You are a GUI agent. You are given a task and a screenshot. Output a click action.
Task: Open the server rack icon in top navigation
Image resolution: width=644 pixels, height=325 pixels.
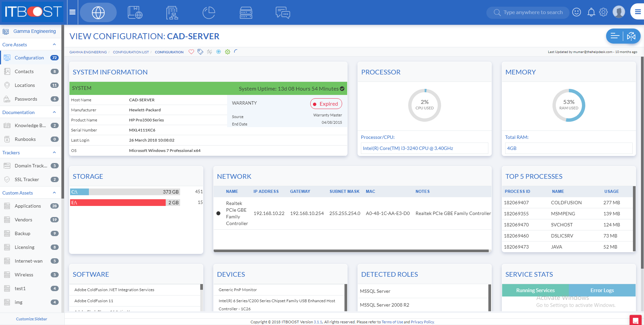click(x=246, y=12)
